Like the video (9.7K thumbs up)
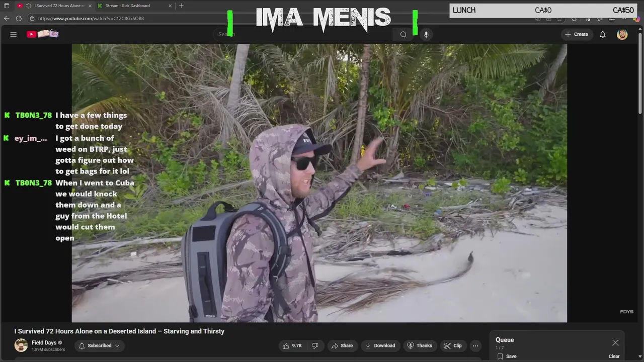 [292, 345]
